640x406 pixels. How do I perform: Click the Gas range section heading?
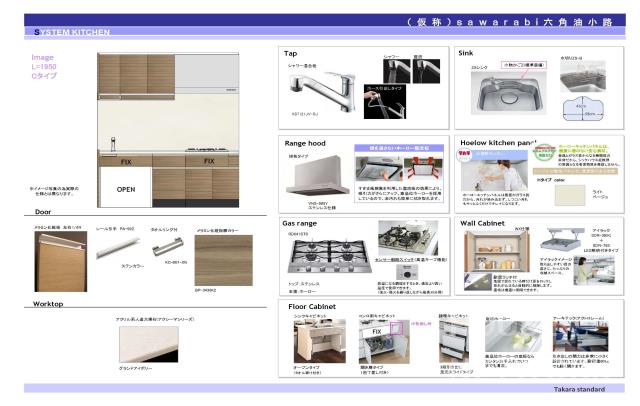coord(302,225)
